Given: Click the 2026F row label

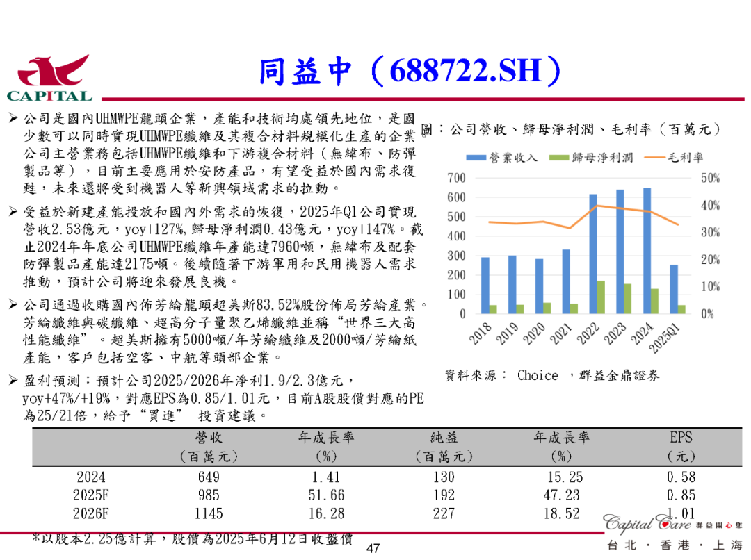Looking at the screenshot, I should (91, 513).
